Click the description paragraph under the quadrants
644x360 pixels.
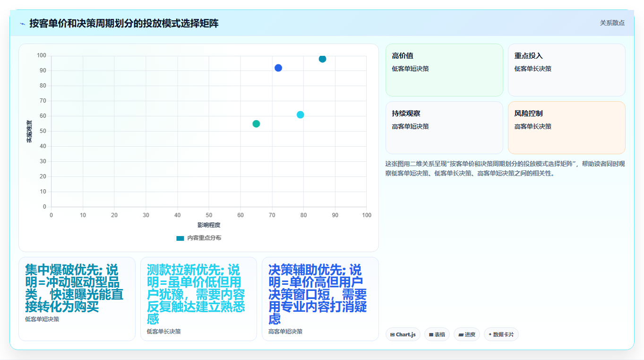coord(505,168)
